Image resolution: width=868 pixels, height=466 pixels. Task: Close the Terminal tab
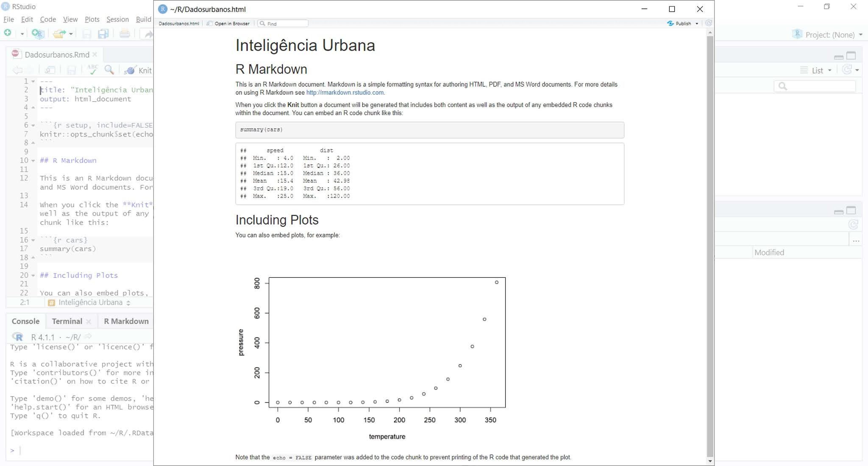[x=89, y=321]
